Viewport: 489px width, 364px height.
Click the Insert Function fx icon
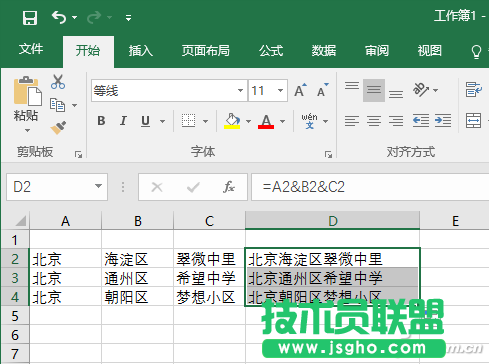tap(229, 187)
